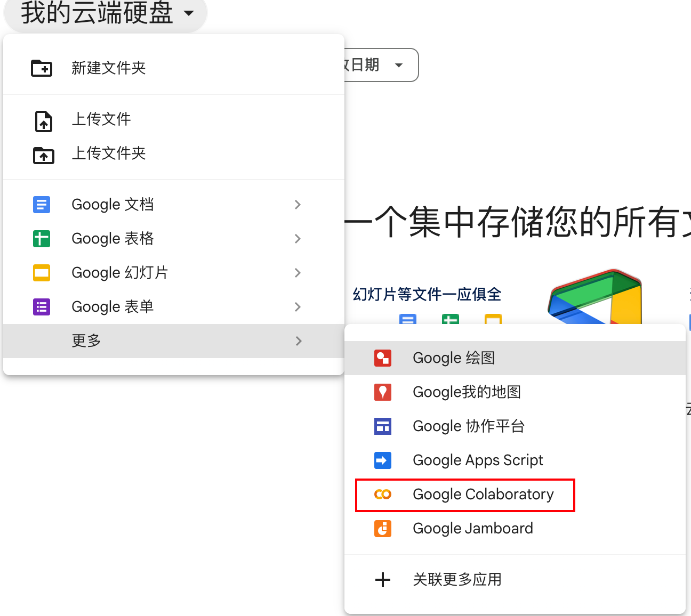Expand the Google 幻灯片 submenu chevron

tap(298, 273)
